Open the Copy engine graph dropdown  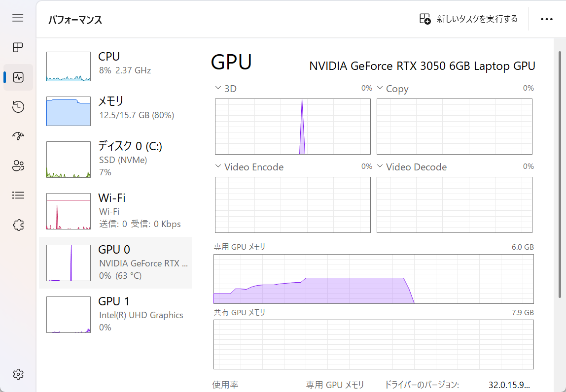coord(380,88)
